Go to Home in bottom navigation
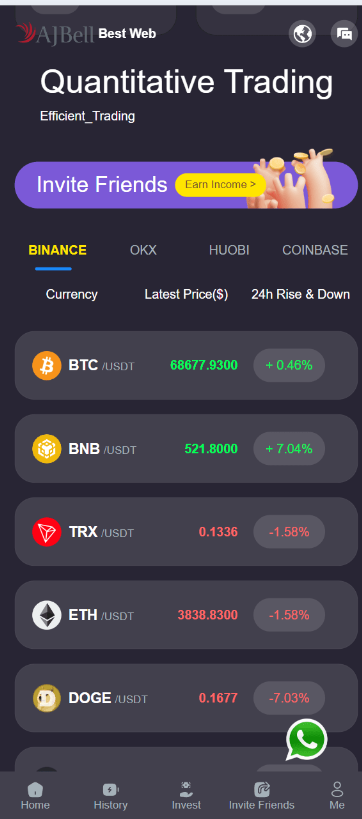The width and height of the screenshot is (362, 819). pyautogui.click(x=35, y=796)
